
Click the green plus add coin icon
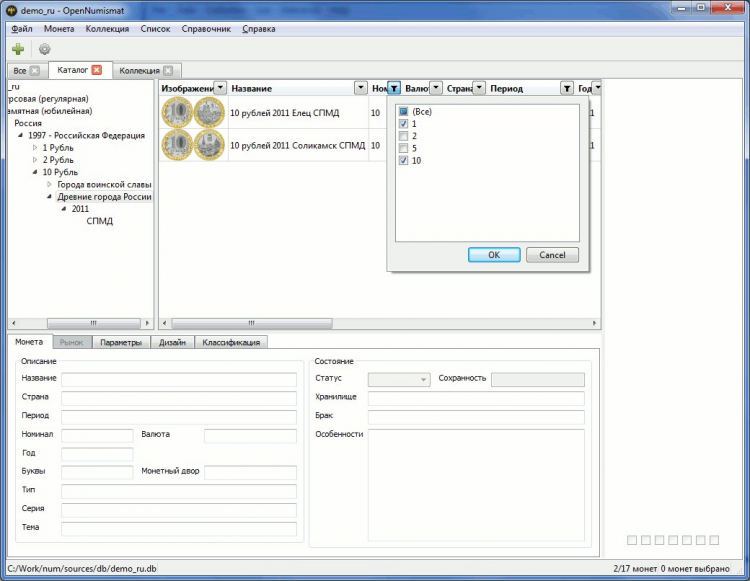pyautogui.click(x=18, y=49)
